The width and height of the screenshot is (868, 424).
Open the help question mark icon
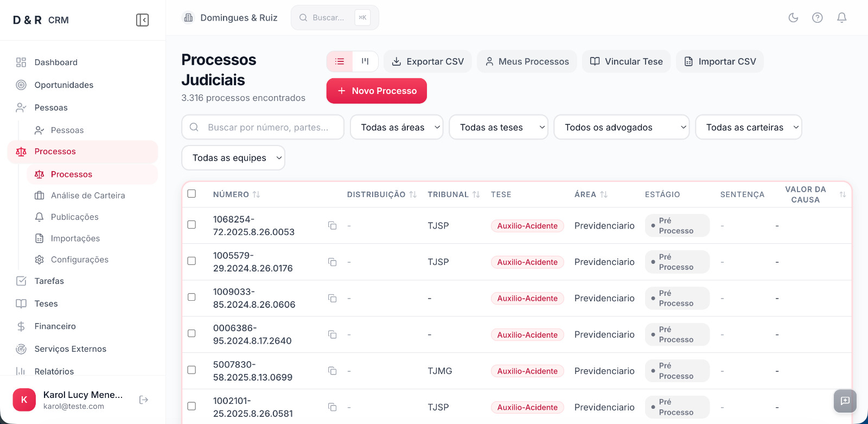817,17
